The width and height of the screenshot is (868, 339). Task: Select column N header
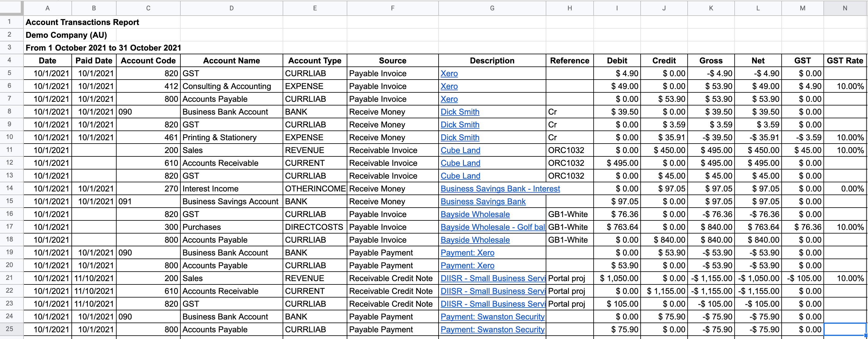[x=845, y=8]
